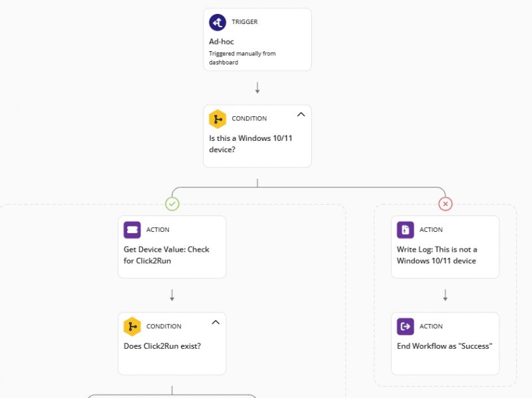The width and height of the screenshot is (532, 398).
Task: Click the ACTION label on Write Log card
Action: pos(431,230)
